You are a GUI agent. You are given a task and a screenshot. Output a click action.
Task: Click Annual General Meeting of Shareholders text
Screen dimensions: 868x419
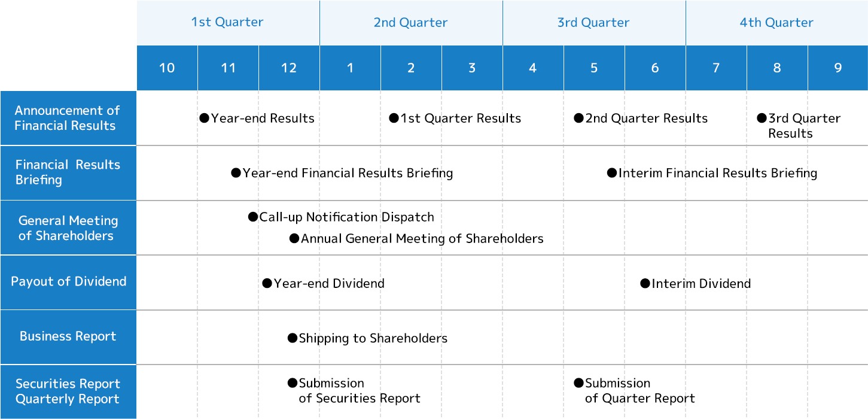pyautogui.click(x=422, y=239)
